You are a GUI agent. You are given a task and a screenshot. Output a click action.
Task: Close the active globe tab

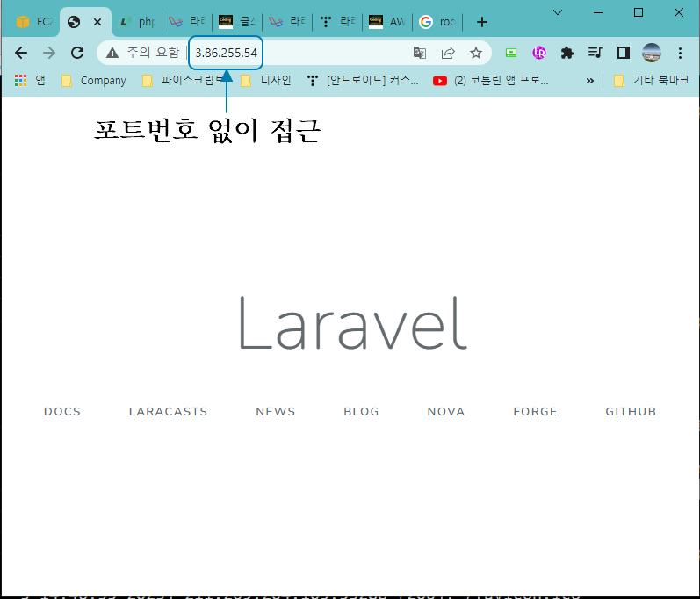pos(97,22)
